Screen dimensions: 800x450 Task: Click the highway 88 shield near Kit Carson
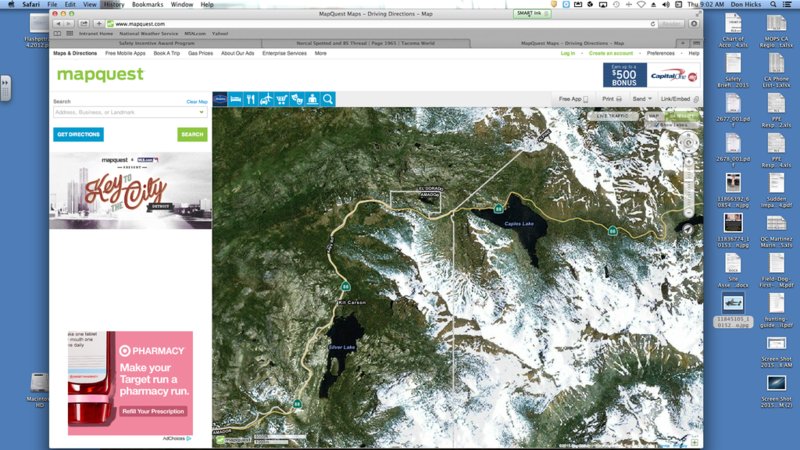point(345,287)
